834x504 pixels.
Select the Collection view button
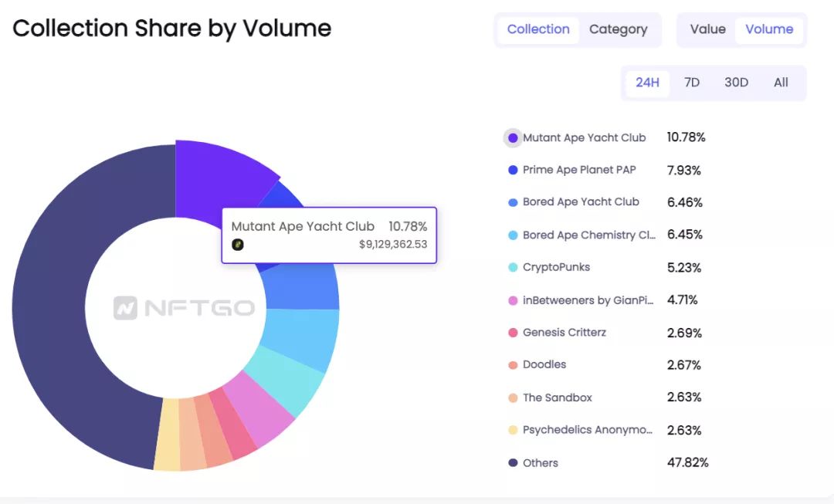point(538,29)
